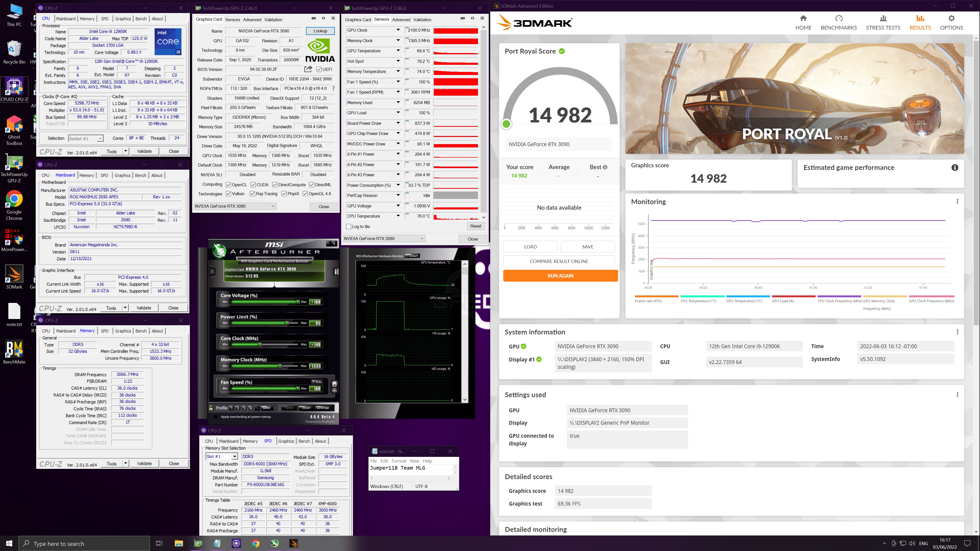
Task: Toggle CUDA checkbox in GPU-Z
Action: click(253, 185)
